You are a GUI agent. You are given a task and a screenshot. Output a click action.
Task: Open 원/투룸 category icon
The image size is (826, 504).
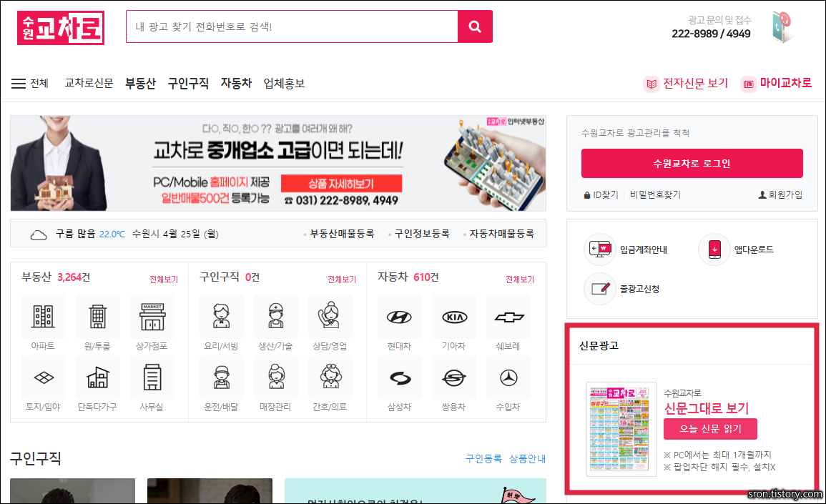click(97, 317)
